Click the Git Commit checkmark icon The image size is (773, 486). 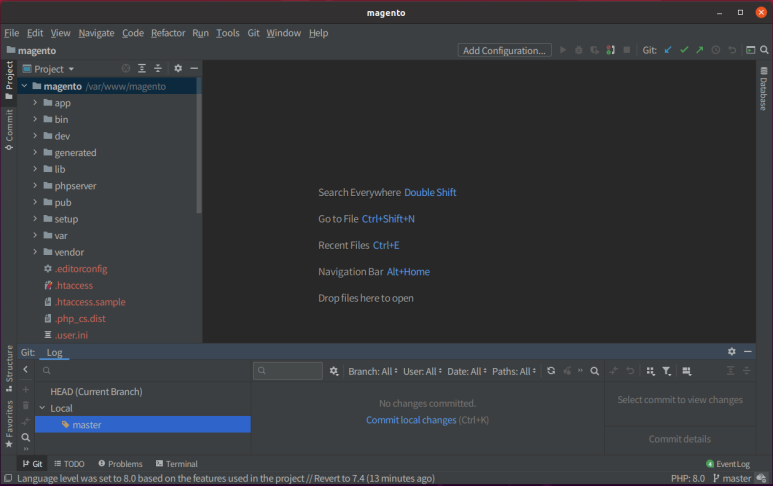click(x=684, y=50)
